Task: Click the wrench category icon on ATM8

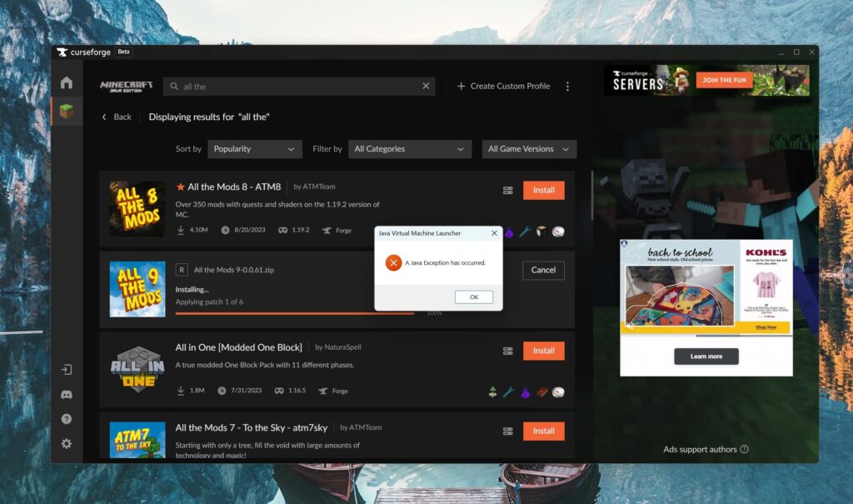Action: point(525,232)
